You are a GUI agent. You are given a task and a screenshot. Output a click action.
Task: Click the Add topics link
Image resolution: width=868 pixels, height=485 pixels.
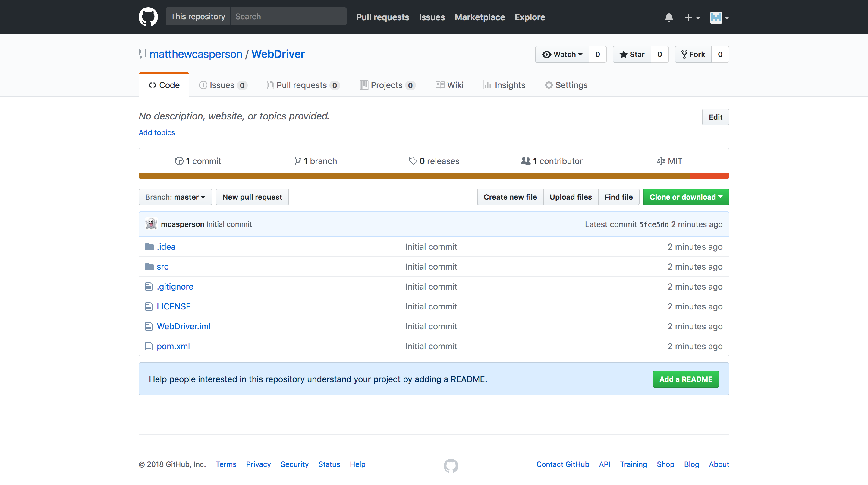click(157, 132)
